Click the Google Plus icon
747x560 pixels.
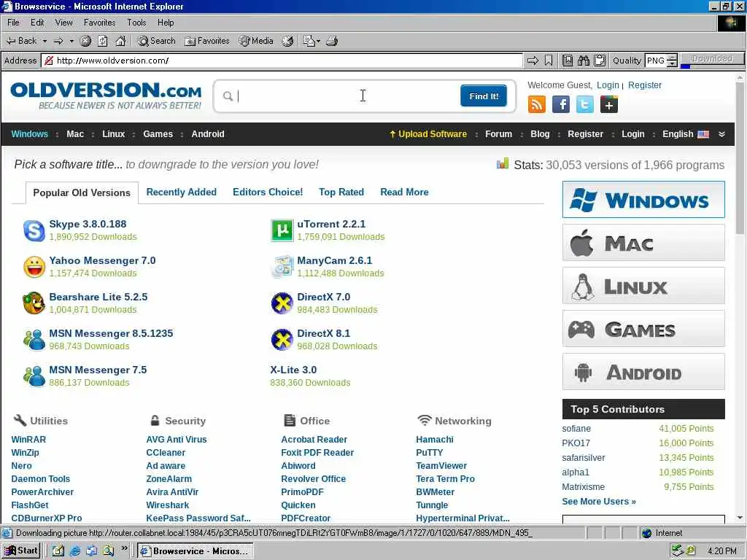point(609,104)
